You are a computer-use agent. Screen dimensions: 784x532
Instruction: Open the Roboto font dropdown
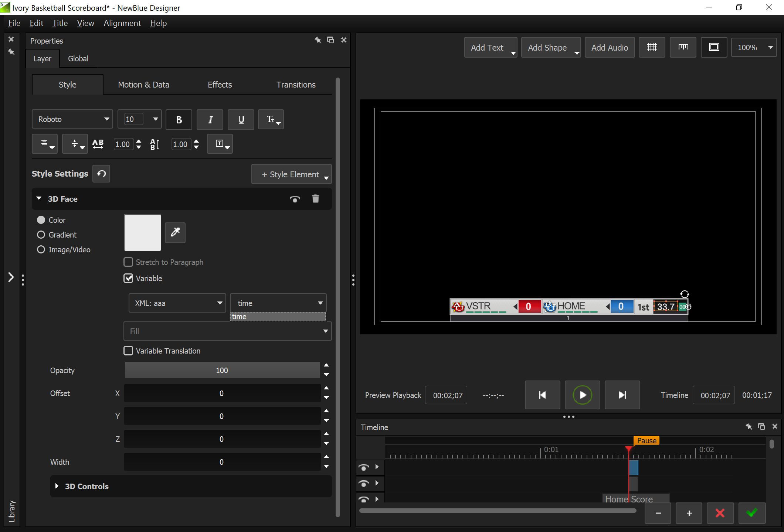point(72,119)
